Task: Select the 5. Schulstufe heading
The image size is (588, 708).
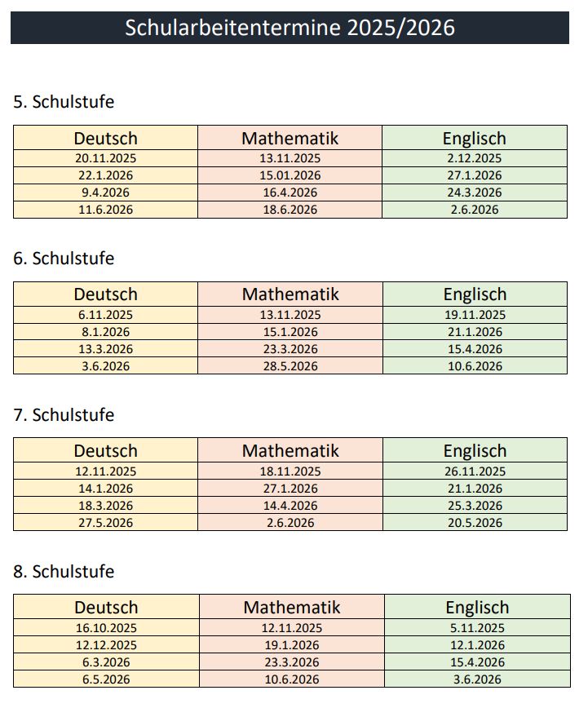Action: coord(64,102)
